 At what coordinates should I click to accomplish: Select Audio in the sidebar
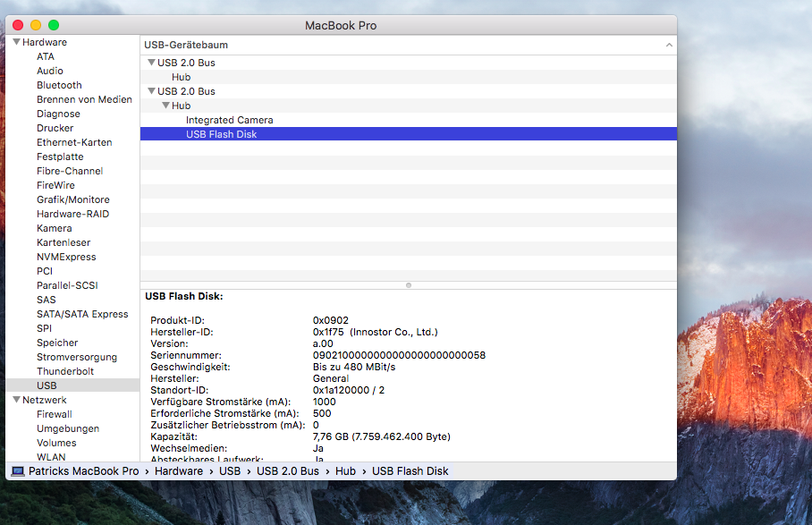coord(50,71)
